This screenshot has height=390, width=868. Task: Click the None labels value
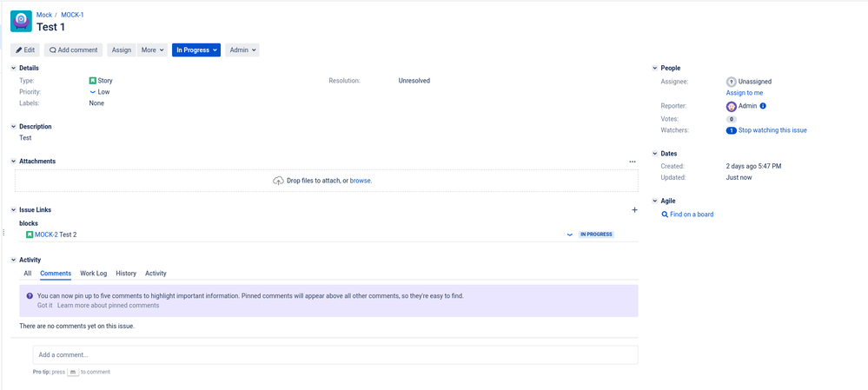pyautogui.click(x=96, y=103)
